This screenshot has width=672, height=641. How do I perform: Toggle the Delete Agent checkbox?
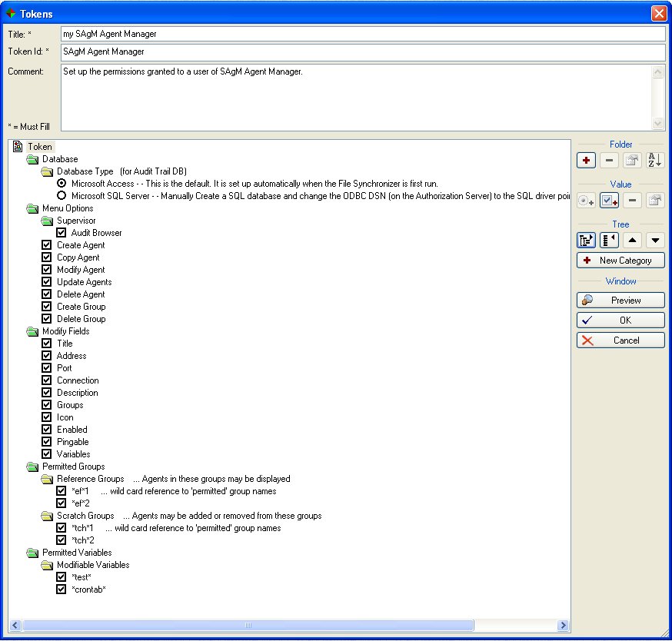[47, 294]
